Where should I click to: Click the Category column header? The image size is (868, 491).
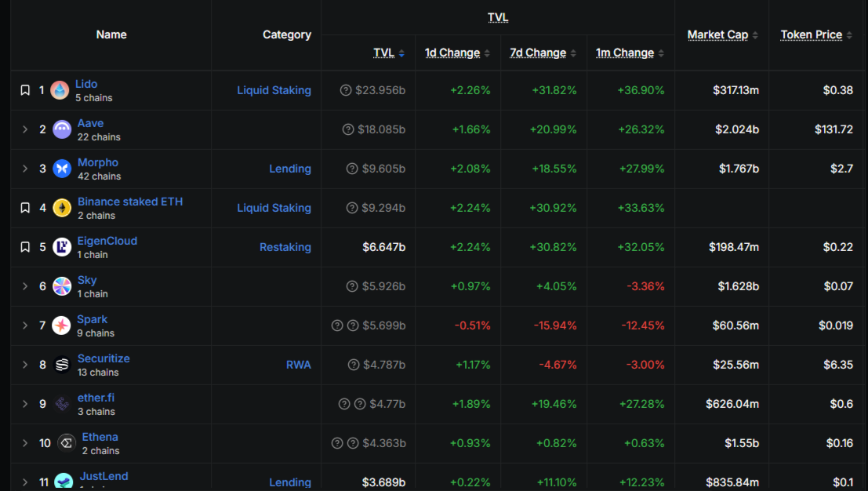287,35
